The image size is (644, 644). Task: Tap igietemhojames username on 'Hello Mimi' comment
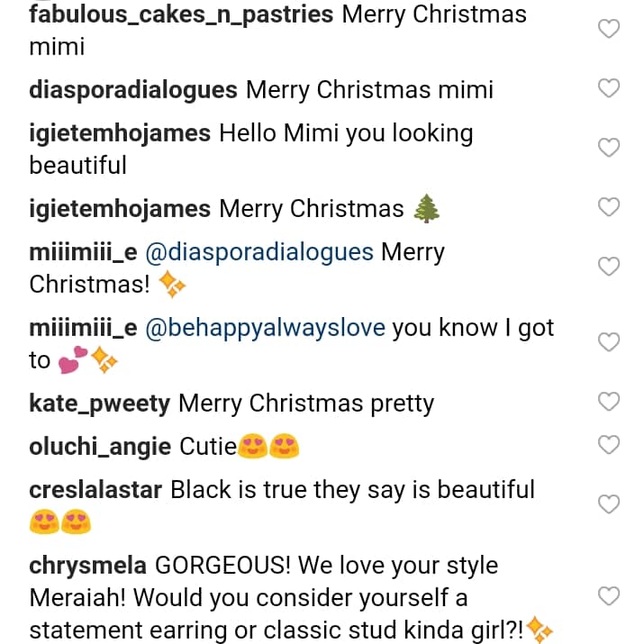[x=120, y=133]
